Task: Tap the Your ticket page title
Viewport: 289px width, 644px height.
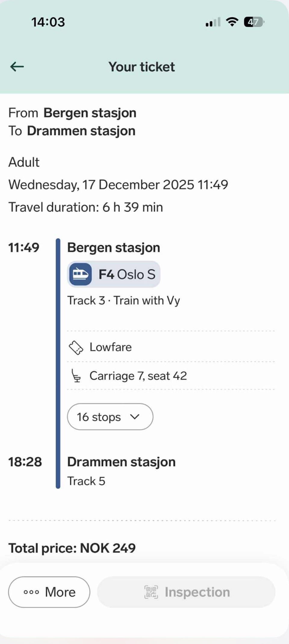Action: (141, 67)
